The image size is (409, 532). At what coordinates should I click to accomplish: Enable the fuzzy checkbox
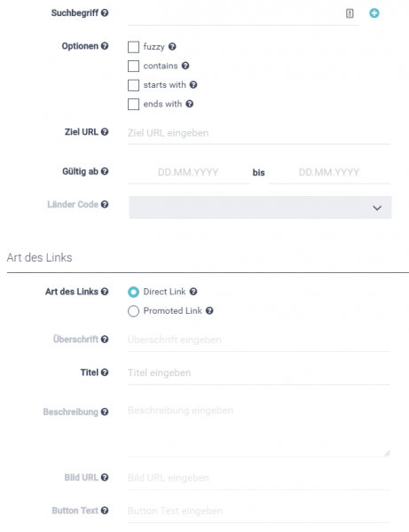click(x=133, y=47)
